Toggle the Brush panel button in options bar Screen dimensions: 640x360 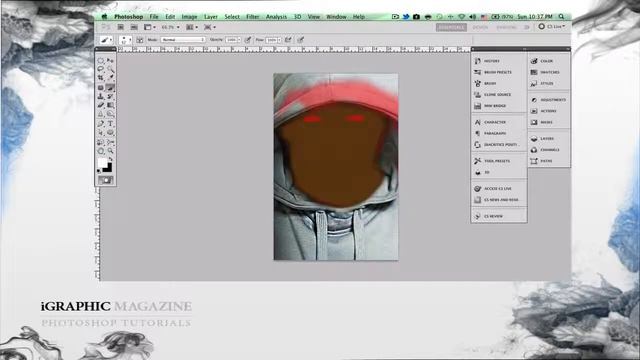click(140, 40)
